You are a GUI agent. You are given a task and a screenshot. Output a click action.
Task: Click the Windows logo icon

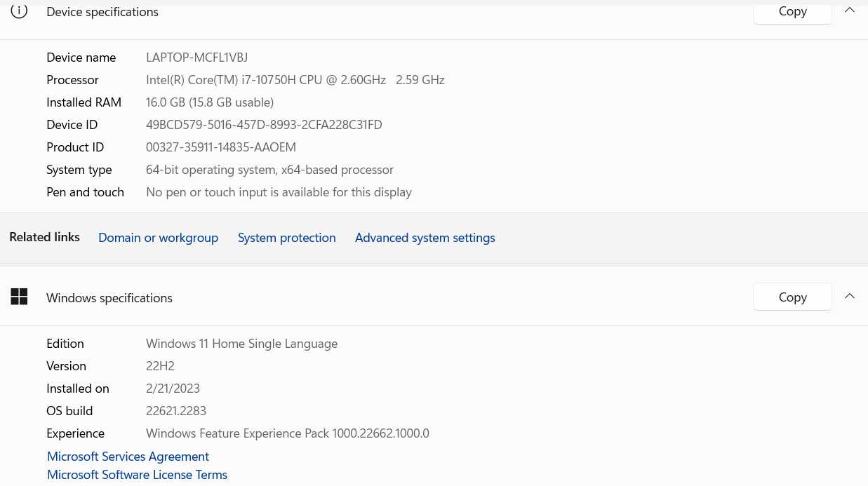pyautogui.click(x=19, y=297)
